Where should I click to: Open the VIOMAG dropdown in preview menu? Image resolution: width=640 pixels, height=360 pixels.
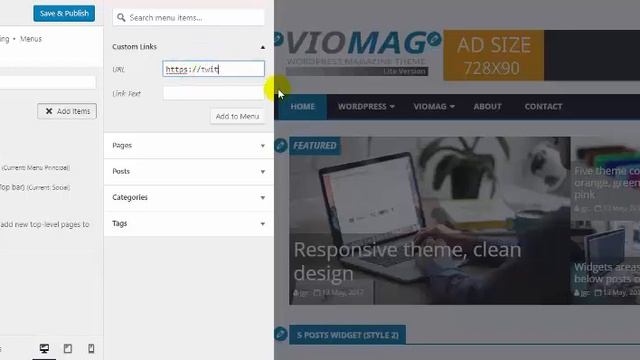click(433, 107)
